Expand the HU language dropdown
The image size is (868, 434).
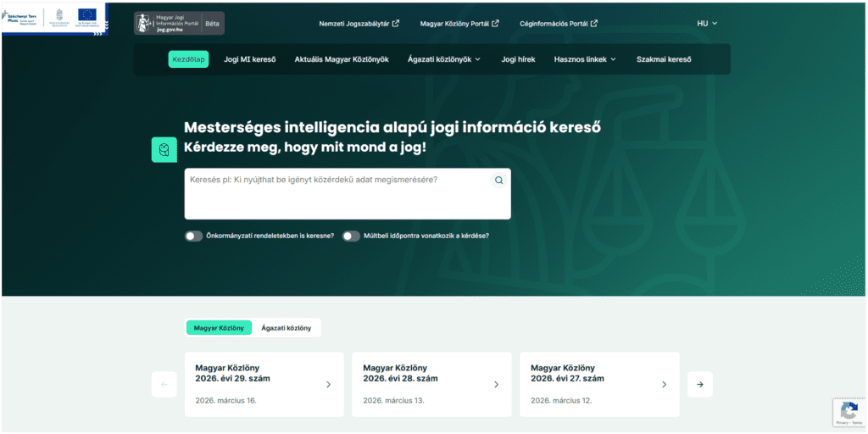tap(707, 24)
